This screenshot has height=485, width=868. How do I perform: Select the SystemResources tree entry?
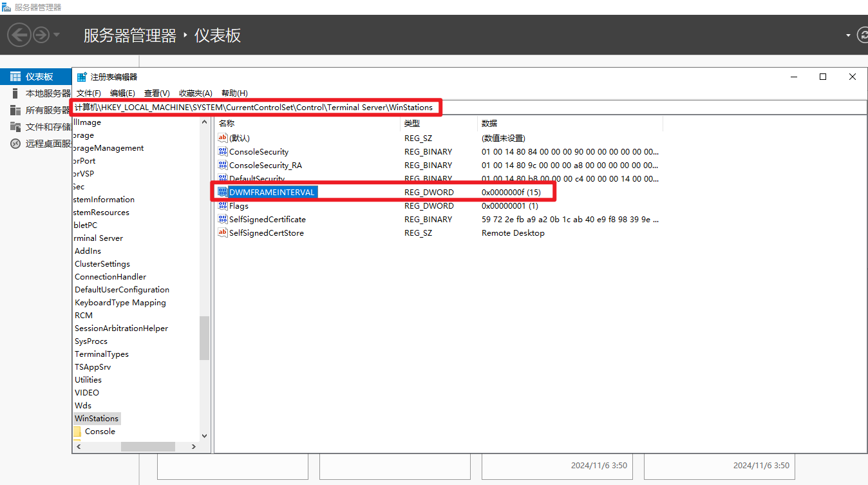[x=101, y=213]
